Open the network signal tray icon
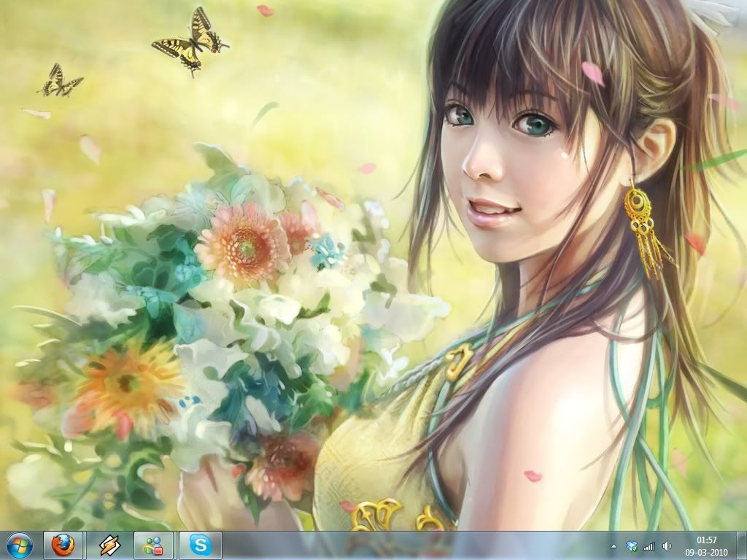Viewport: 747px width, 560px height. tap(649, 546)
